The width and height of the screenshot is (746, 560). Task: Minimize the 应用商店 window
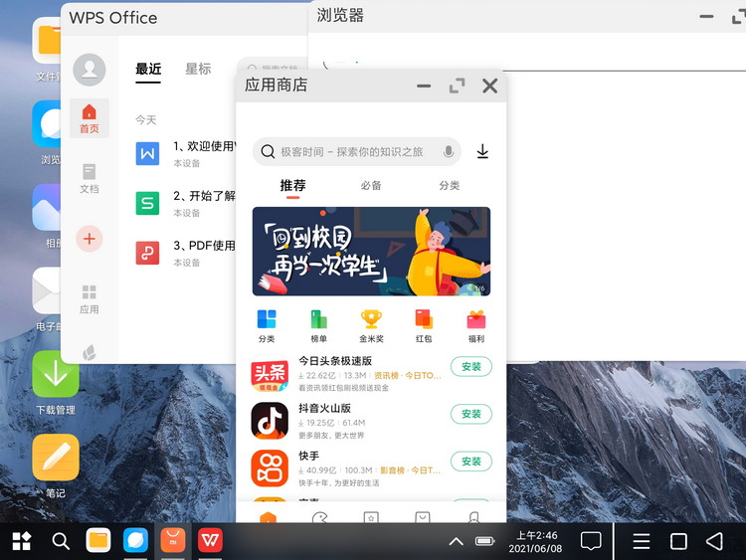tap(424, 87)
